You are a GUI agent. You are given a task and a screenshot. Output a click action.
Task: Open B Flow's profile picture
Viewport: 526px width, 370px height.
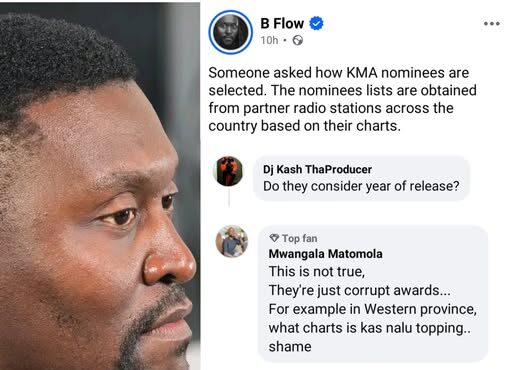pos(230,32)
